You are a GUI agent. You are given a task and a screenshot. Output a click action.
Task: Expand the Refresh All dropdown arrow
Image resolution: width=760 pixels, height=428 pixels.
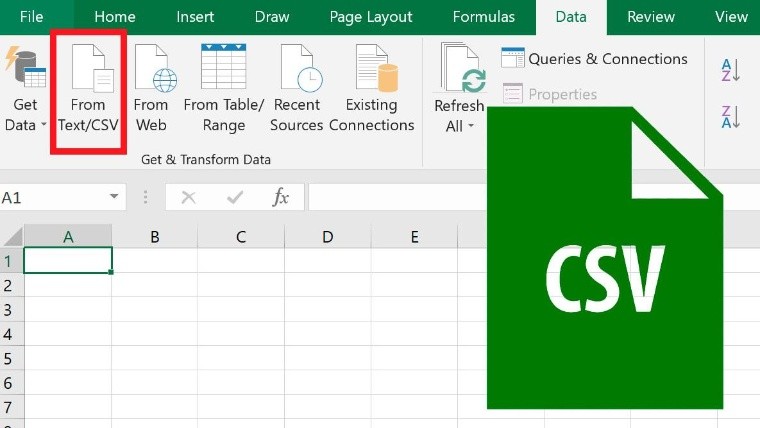(471, 127)
